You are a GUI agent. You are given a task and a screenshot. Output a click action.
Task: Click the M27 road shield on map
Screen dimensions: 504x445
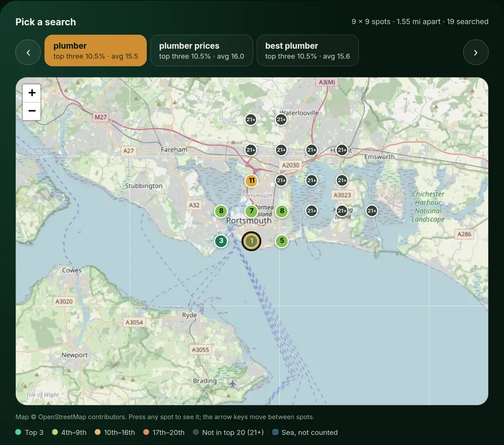coord(100,117)
